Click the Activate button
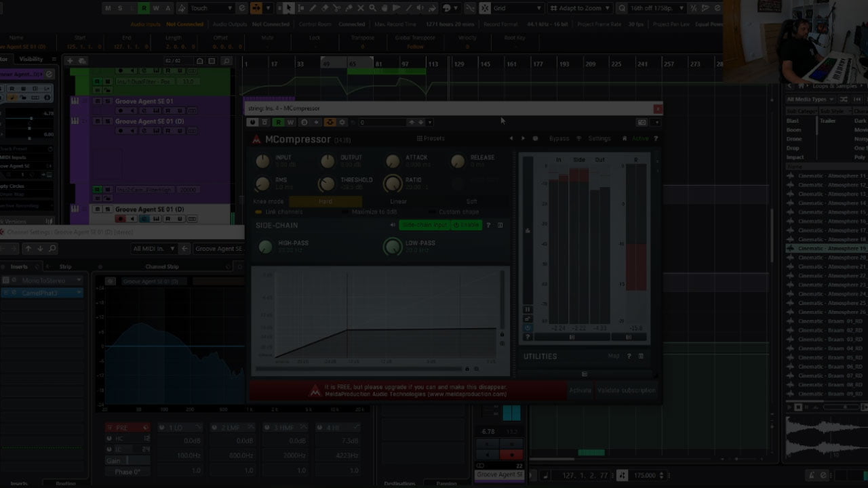Screen dimensions: 868x488 click(x=580, y=390)
